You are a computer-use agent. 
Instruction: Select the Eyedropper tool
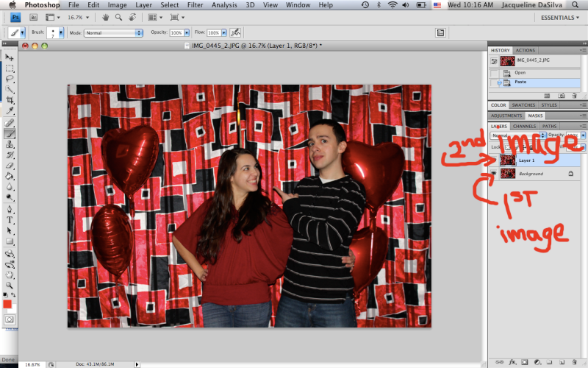click(10, 111)
